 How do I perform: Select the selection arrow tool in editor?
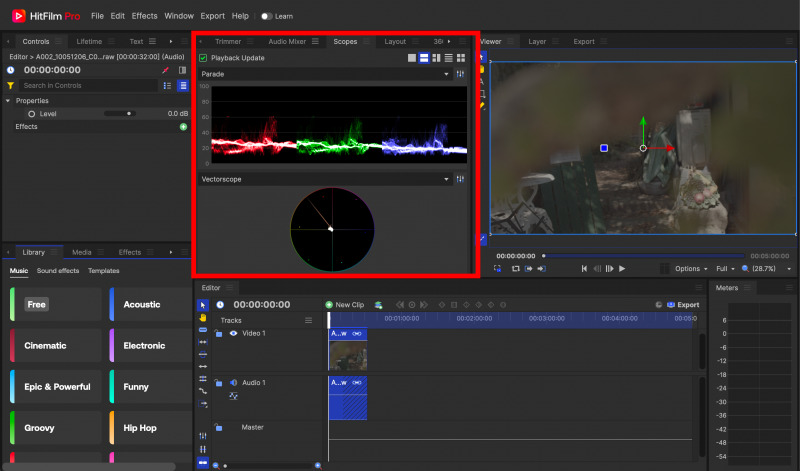[203, 305]
